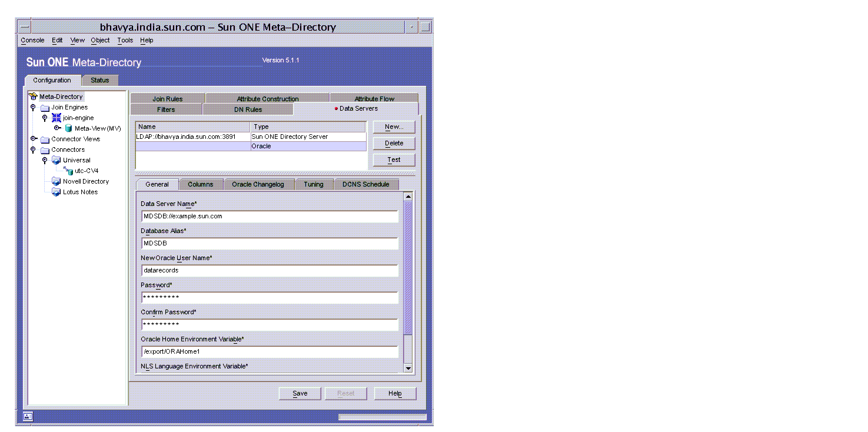Viewport: 868px width, 432px height.
Task: Collapse the Join Engines tree node
Action: tap(34, 108)
